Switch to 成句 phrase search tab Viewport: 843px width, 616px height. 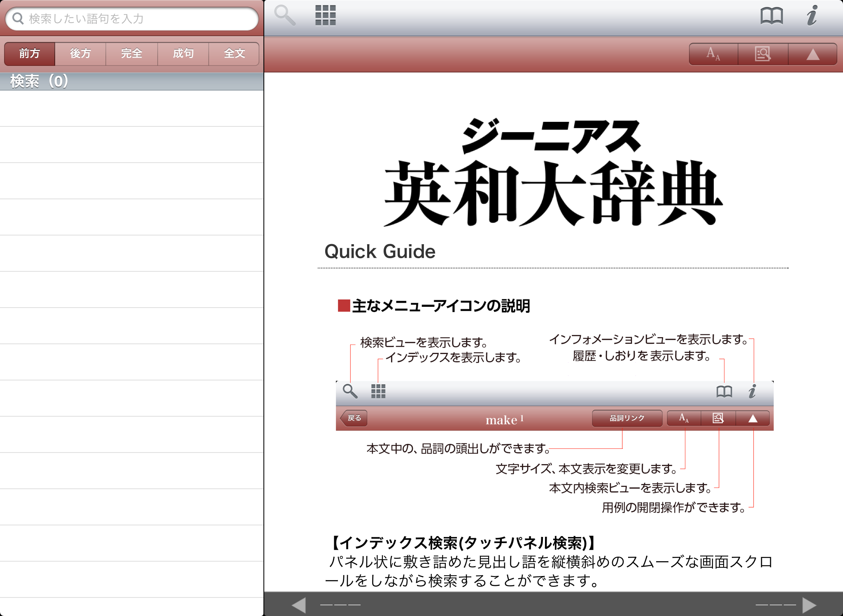point(183,54)
